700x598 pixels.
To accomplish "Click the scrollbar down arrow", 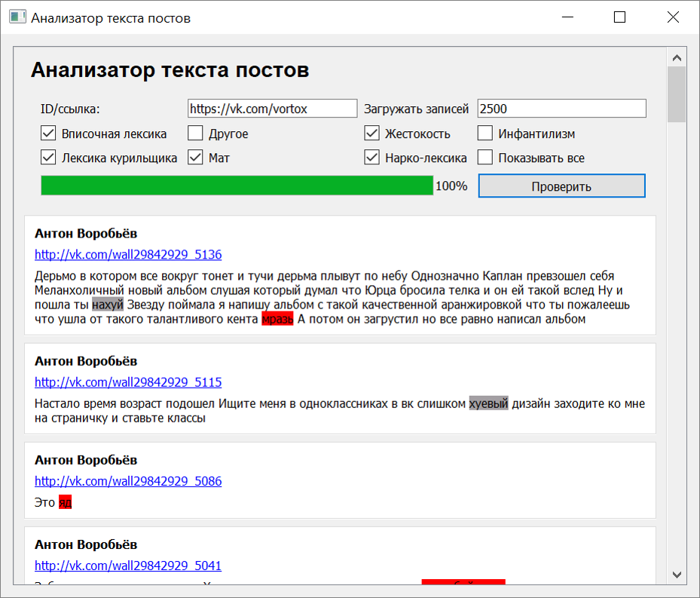I will coord(676,575).
